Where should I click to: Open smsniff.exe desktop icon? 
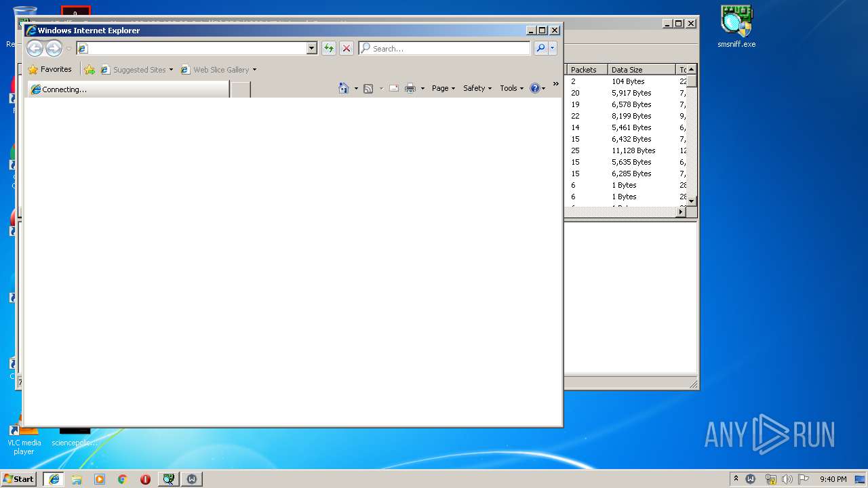pyautogui.click(x=736, y=27)
